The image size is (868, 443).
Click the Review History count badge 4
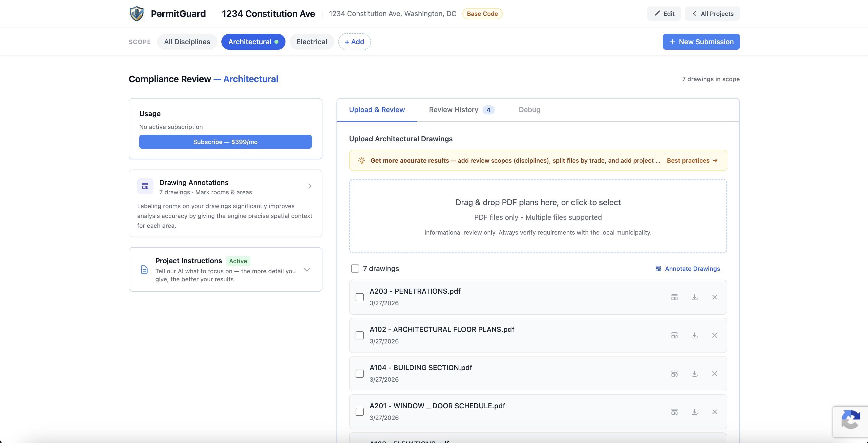click(488, 110)
